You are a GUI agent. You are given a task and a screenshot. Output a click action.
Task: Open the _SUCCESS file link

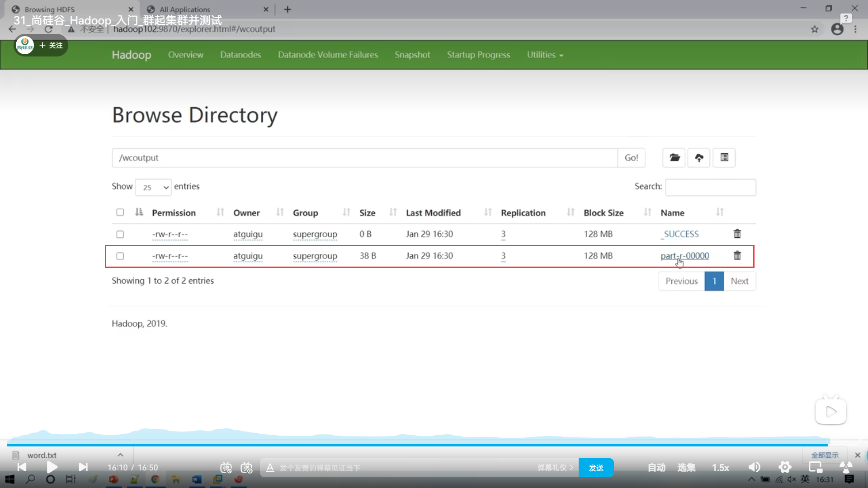click(679, 234)
